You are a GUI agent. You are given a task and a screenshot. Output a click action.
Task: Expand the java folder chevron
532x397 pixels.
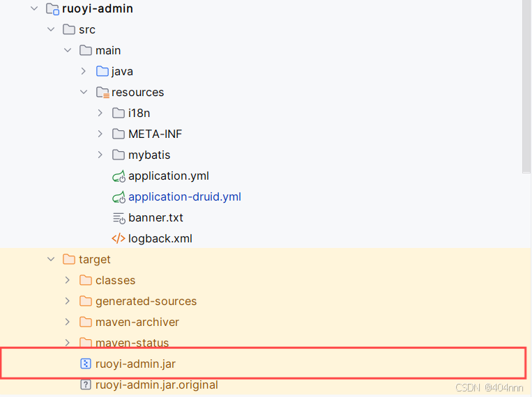coord(84,71)
